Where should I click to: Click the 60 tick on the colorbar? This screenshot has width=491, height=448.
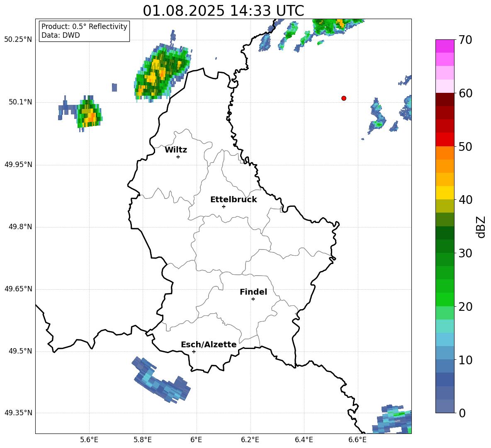tap(465, 93)
